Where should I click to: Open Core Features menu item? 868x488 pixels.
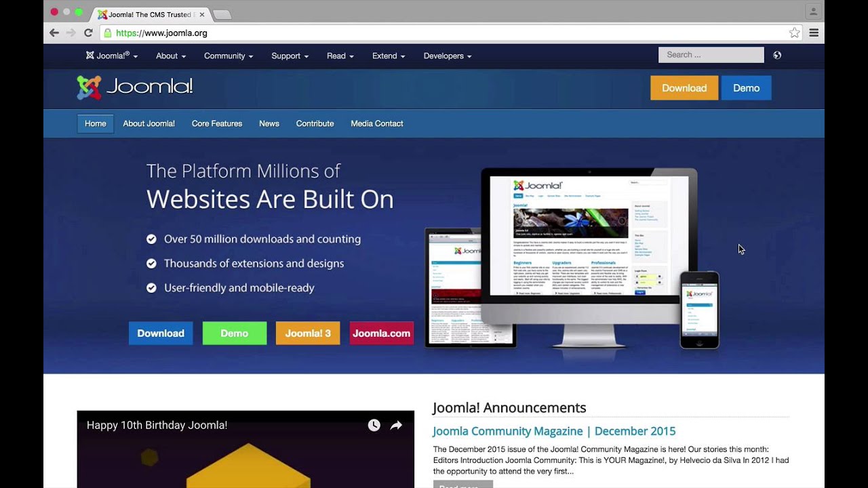point(217,123)
